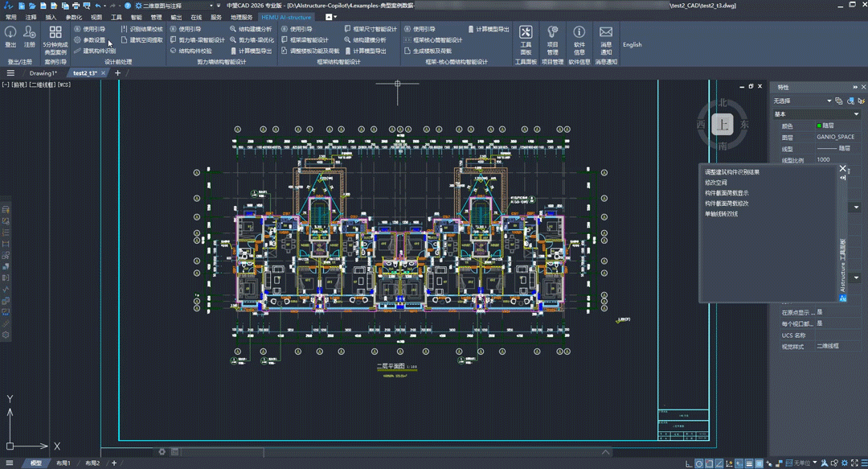This screenshot has width=868, height=469.
Task: Click the 登出 (logout) icon
Action: click(x=10, y=33)
